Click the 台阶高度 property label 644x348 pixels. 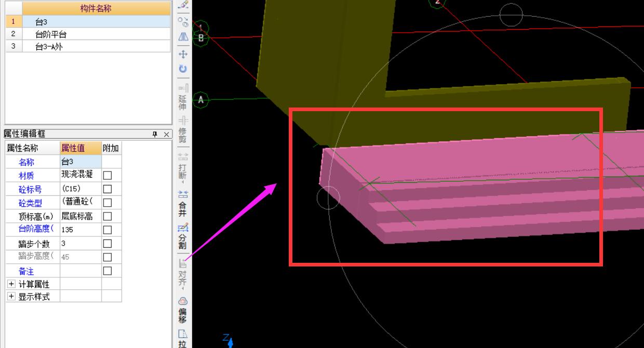(x=36, y=229)
